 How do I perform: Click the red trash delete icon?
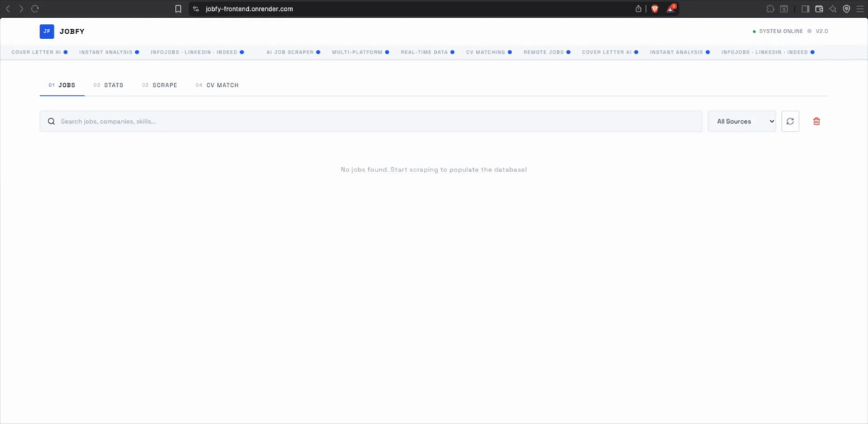point(816,121)
